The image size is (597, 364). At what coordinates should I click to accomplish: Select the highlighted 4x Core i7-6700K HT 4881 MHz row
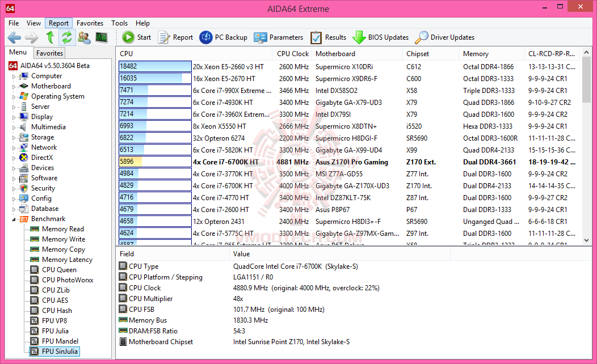point(348,162)
